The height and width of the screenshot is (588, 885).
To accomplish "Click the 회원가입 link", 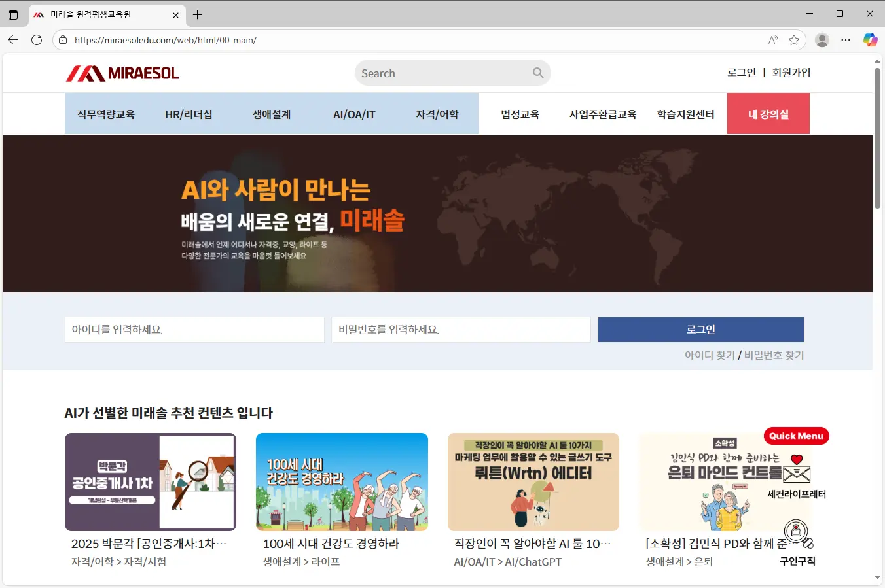I will coord(791,73).
